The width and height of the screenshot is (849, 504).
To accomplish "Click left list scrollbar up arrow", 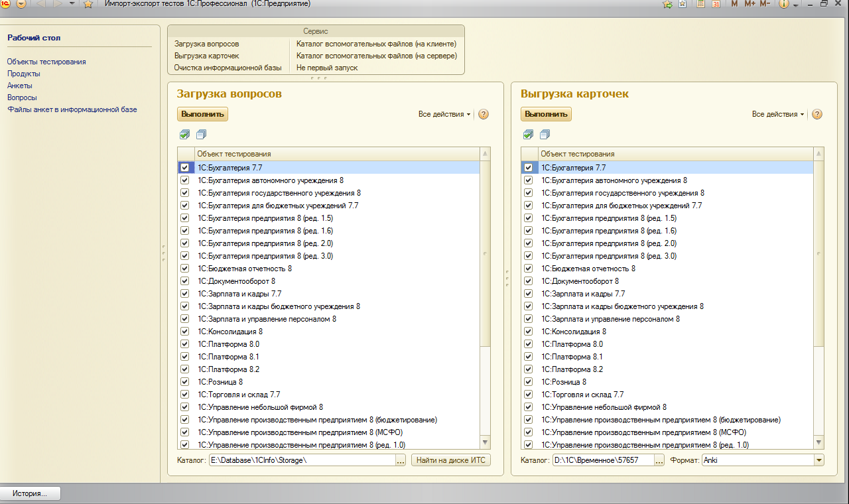I will pyautogui.click(x=485, y=154).
